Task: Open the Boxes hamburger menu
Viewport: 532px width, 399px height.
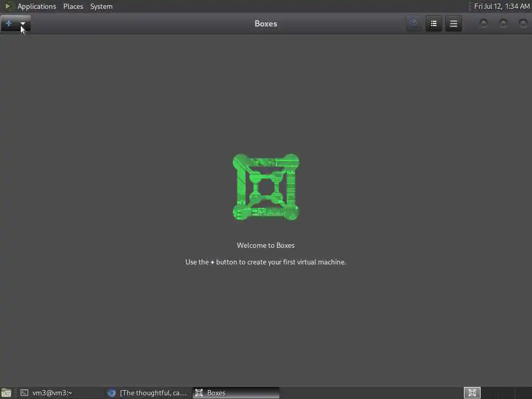Action: click(453, 23)
